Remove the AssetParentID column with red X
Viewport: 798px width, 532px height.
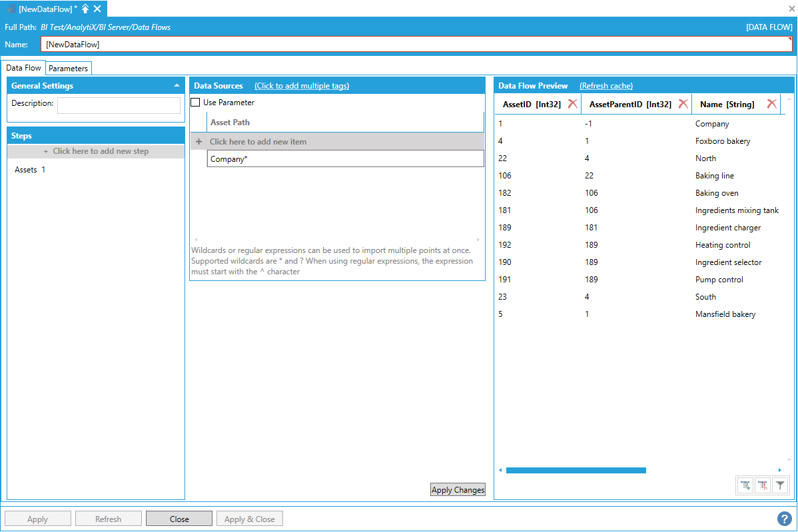point(683,104)
